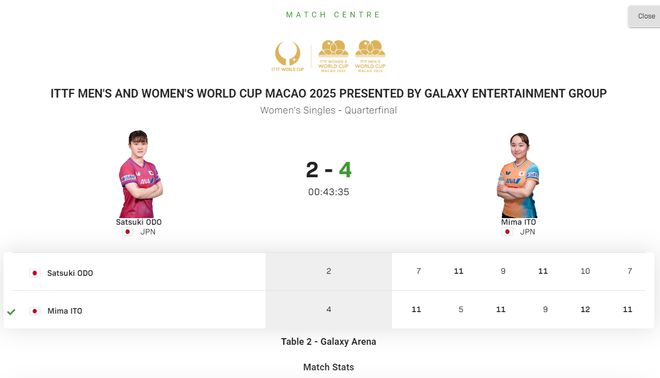Click the match duration 00:43:35
660x378 pixels.
[328, 192]
